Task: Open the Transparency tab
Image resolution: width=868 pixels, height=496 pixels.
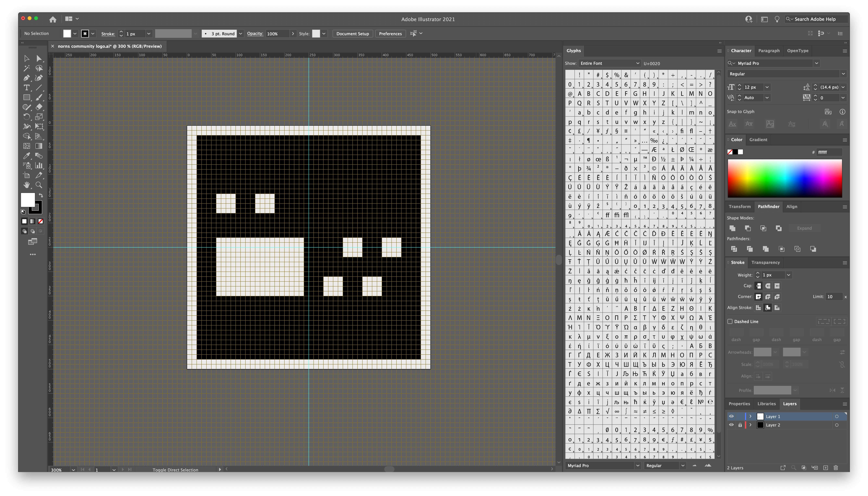Action: pyautogui.click(x=766, y=262)
